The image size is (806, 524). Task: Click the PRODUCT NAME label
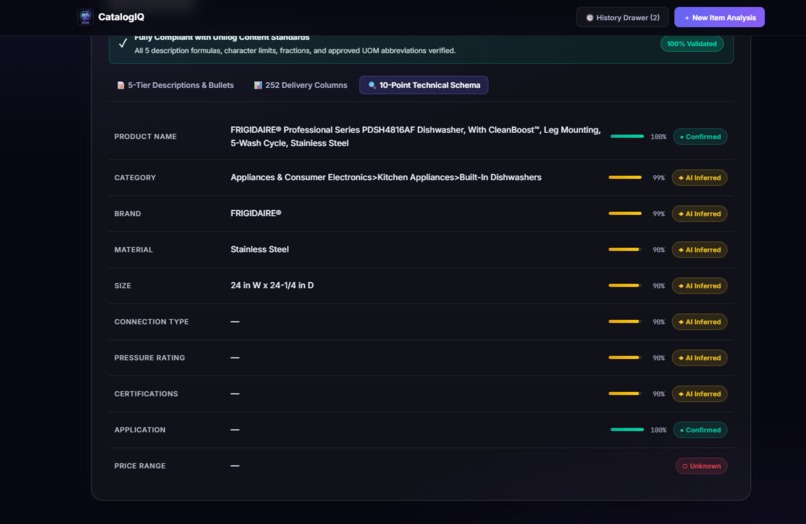click(x=145, y=137)
